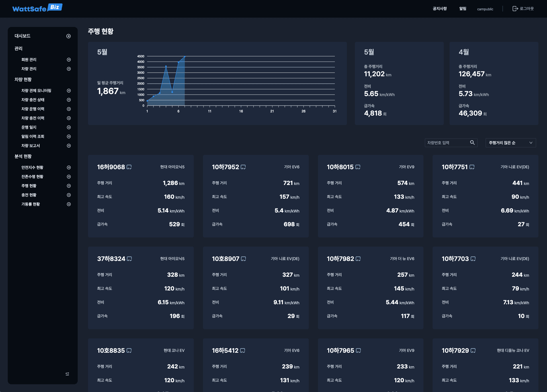Click arrow icon beside 안전지수 현황
The width and height of the screenshot is (547, 392).
click(x=69, y=167)
